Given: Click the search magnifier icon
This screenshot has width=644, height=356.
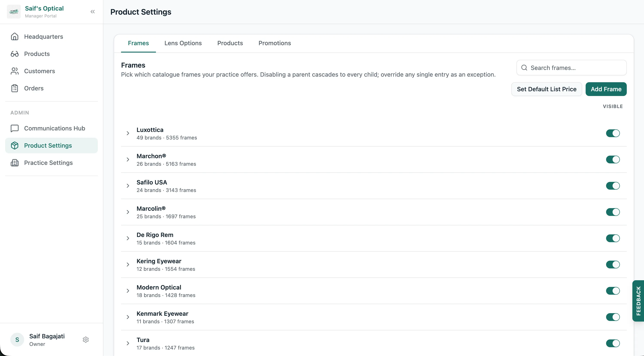Looking at the screenshot, I should 524,68.
